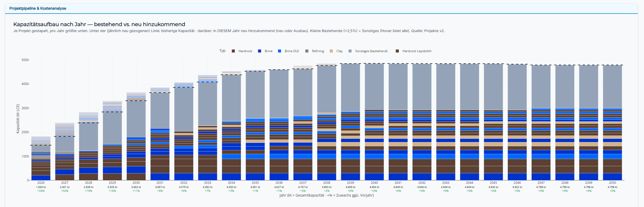This screenshot has width=644, height=207.
Task: Click the x-axis title 'Jahr (kt = Gesamtkapazität'
Action: coord(327,195)
